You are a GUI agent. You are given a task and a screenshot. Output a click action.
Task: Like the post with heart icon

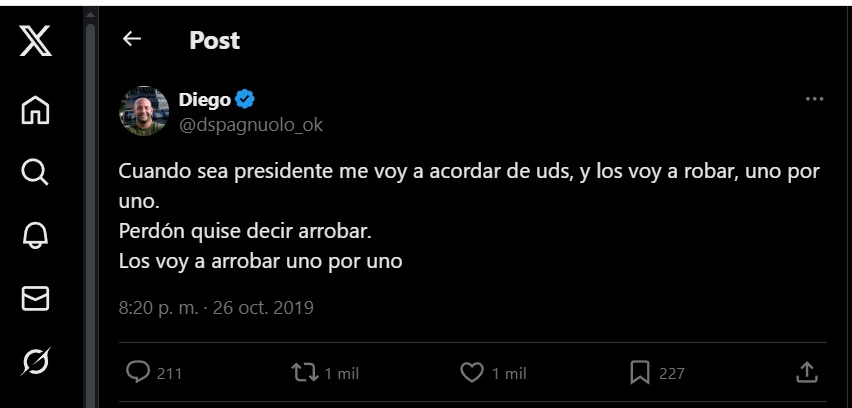point(472,373)
